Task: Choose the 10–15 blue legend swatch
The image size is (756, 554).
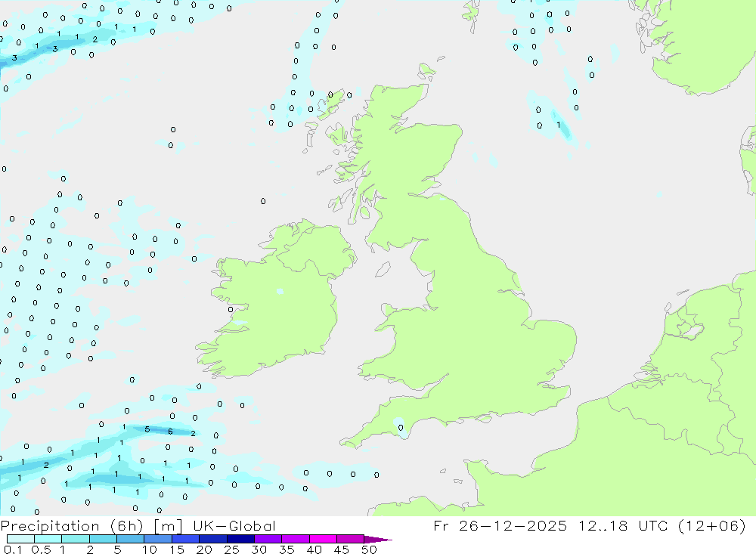Action: 158,539
